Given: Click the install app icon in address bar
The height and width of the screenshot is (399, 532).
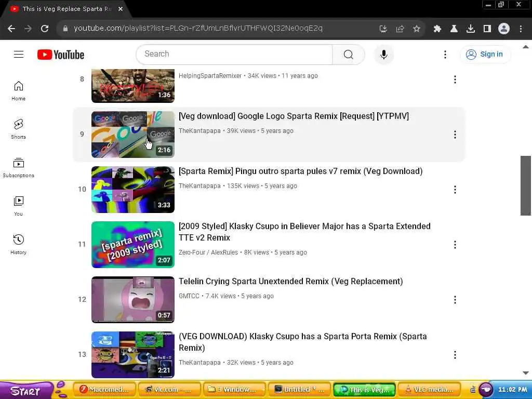Looking at the screenshot, I should 383,29.
